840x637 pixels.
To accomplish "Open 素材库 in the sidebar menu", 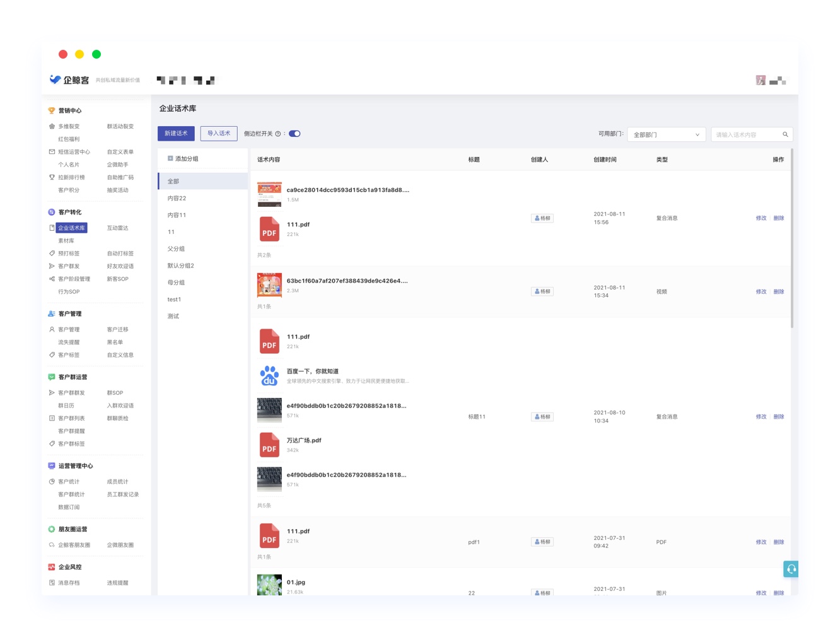I will pyautogui.click(x=66, y=240).
